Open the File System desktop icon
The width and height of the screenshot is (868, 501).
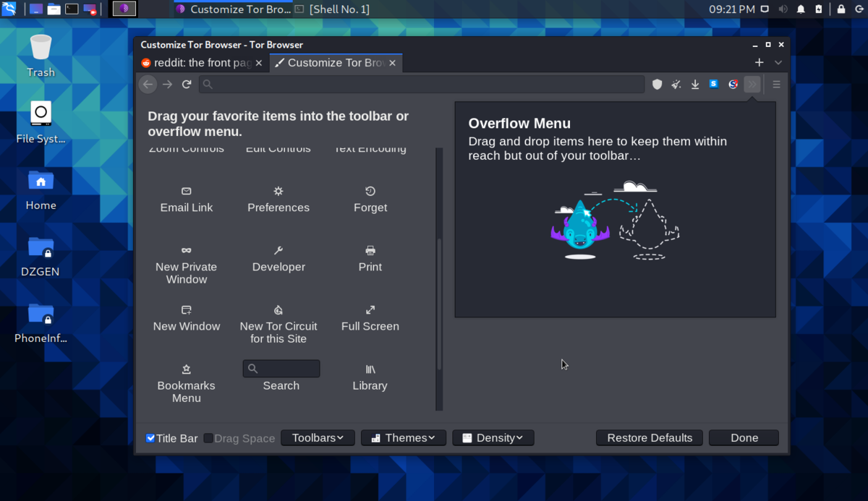[41, 122]
